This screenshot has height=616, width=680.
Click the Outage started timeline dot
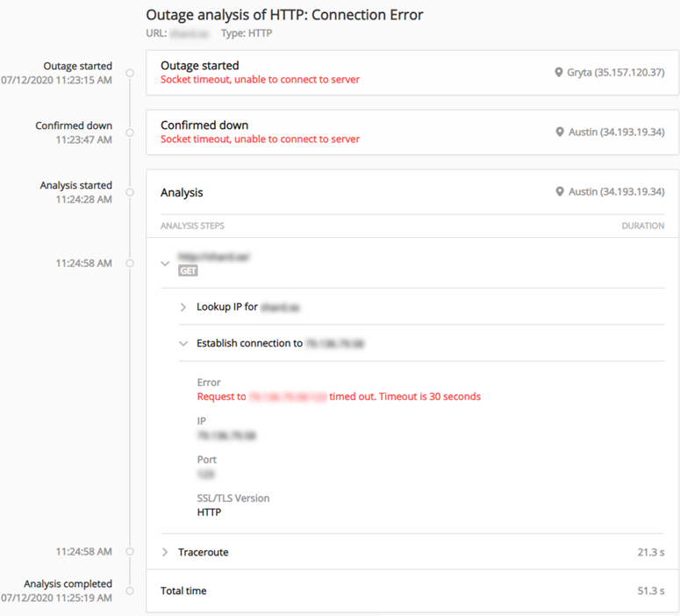(x=130, y=73)
